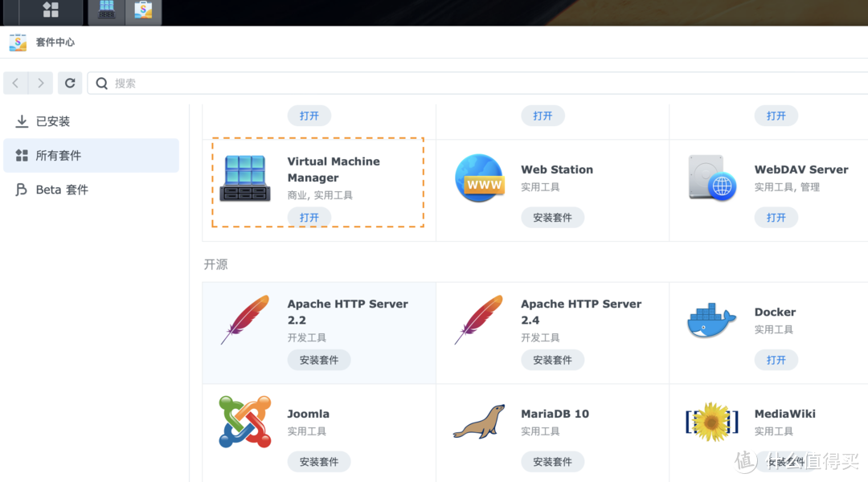Click the MariaDB 10 seal icon
Viewport: 868px width, 482px height.
click(479, 421)
